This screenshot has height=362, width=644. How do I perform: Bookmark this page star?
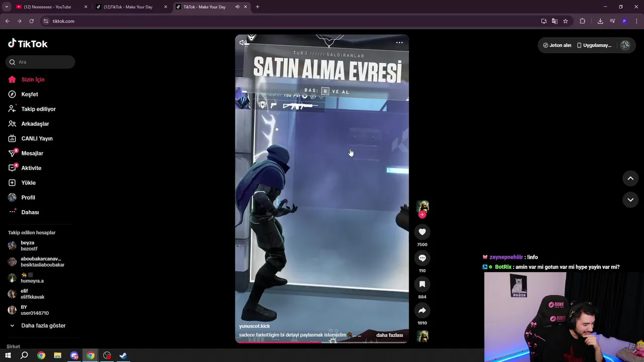pyautogui.click(x=566, y=21)
